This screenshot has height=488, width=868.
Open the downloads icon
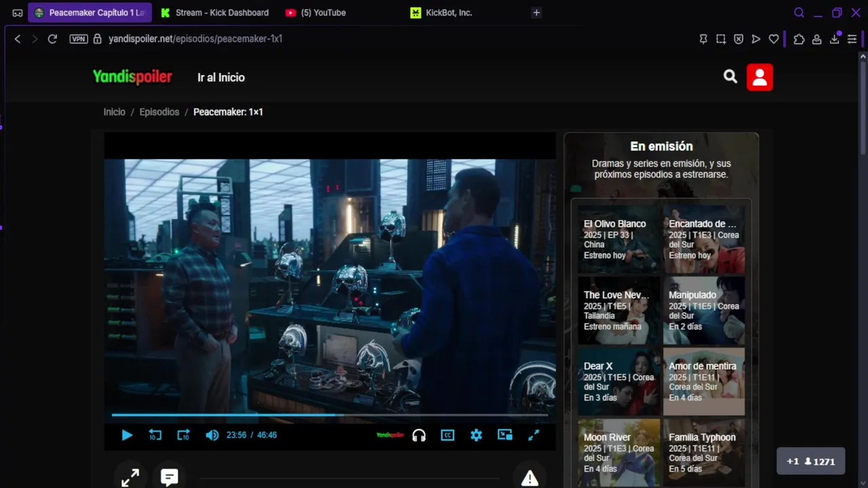835,39
